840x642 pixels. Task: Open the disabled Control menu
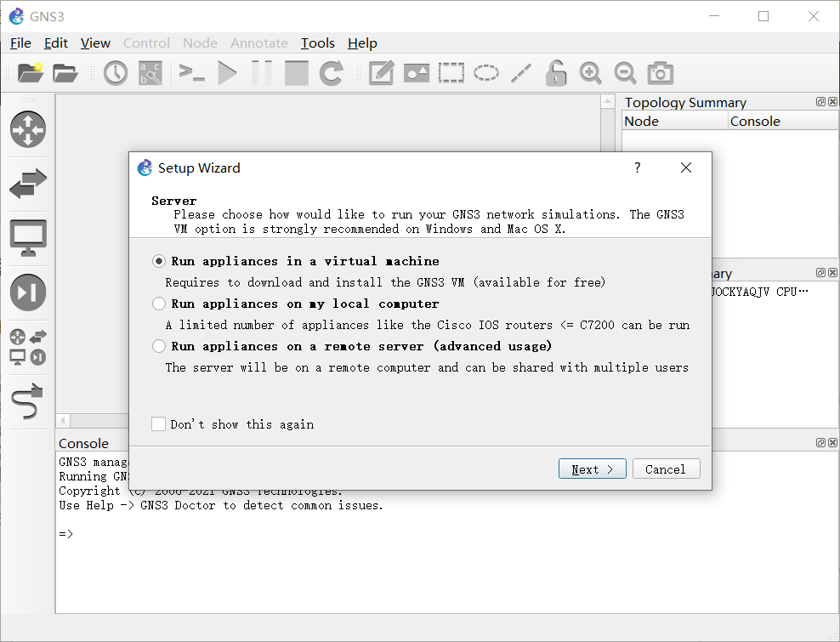[146, 43]
